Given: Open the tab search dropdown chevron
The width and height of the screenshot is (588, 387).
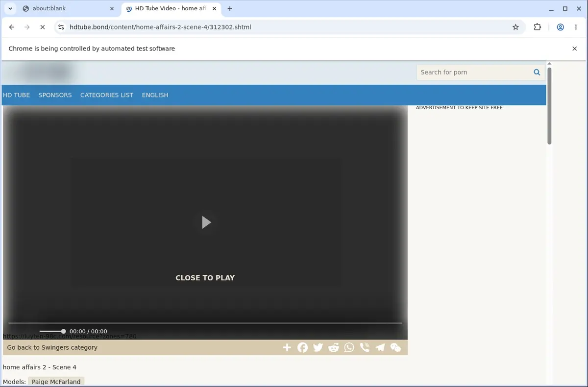Looking at the screenshot, I should (10, 8).
